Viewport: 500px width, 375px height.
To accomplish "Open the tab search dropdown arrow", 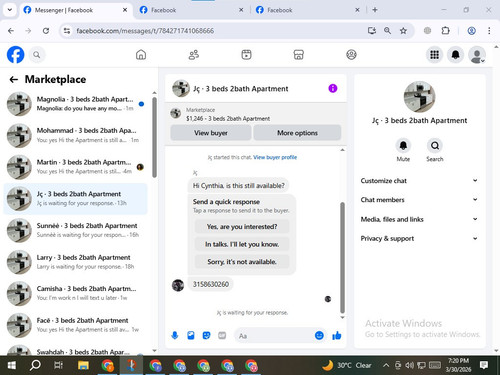I will (x=10, y=10).
